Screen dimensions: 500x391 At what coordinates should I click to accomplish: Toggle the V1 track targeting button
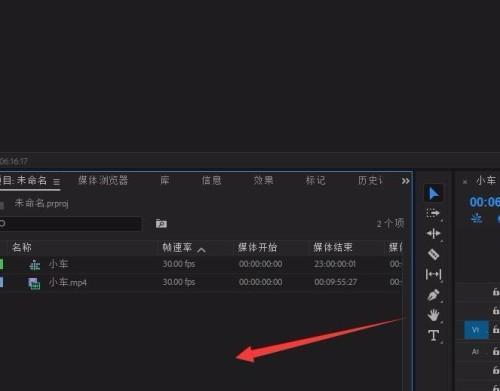coord(476,330)
